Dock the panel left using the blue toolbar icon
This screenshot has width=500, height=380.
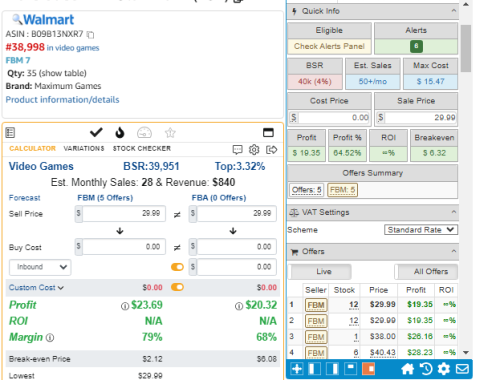pyautogui.click(x=314, y=369)
